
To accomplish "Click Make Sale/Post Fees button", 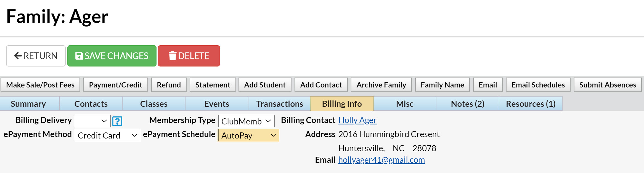I will tap(40, 85).
